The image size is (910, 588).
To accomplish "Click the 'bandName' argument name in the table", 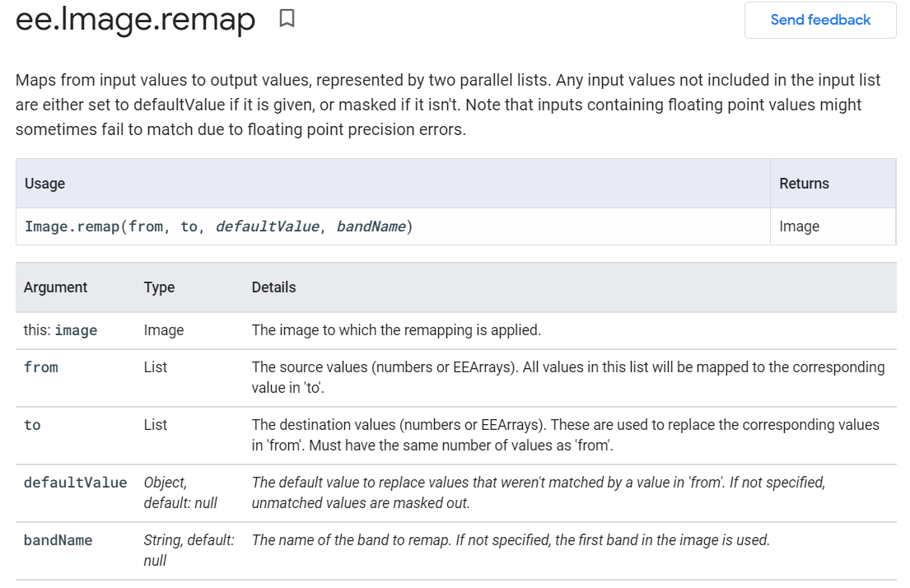I will click(58, 540).
